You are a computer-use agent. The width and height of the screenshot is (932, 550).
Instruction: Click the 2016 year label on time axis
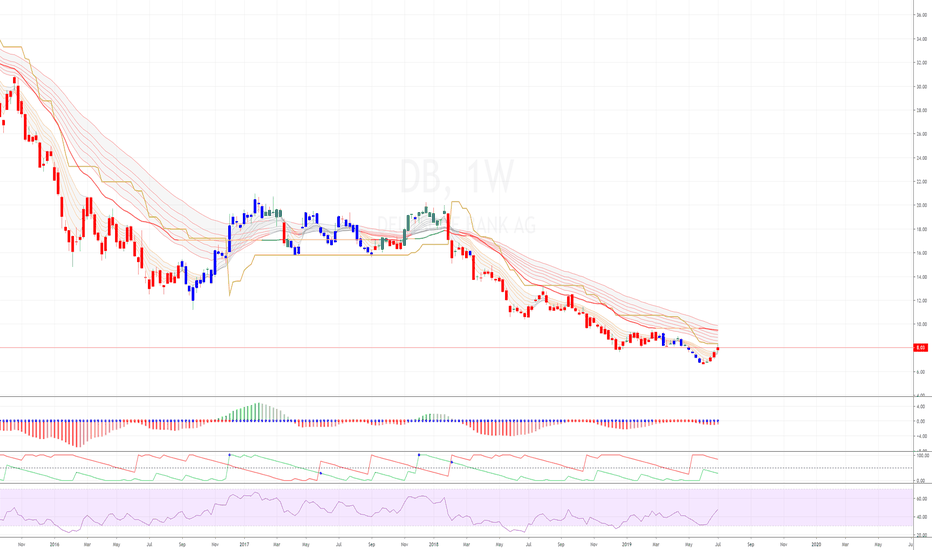(54, 544)
